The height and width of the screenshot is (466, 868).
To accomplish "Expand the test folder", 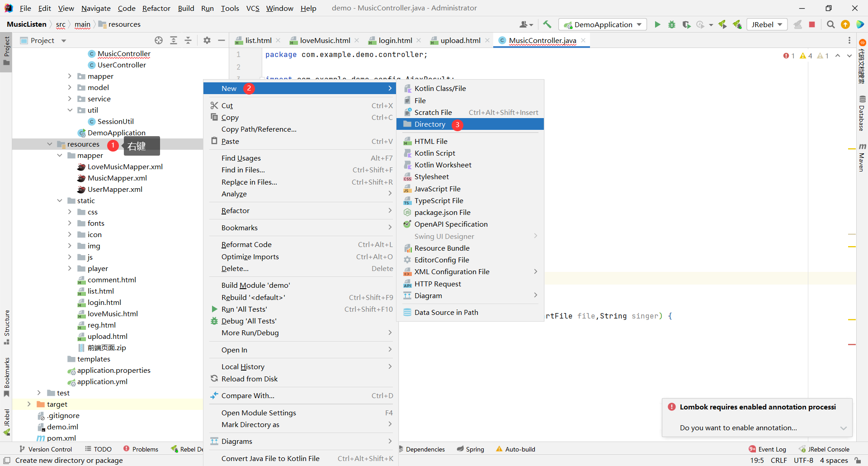I will pos(39,393).
